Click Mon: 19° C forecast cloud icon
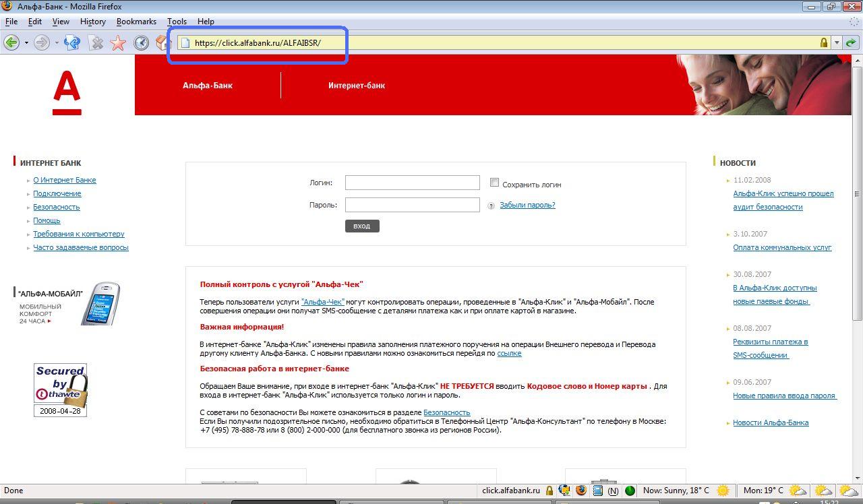The width and height of the screenshot is (863, 504). (798, 491)
